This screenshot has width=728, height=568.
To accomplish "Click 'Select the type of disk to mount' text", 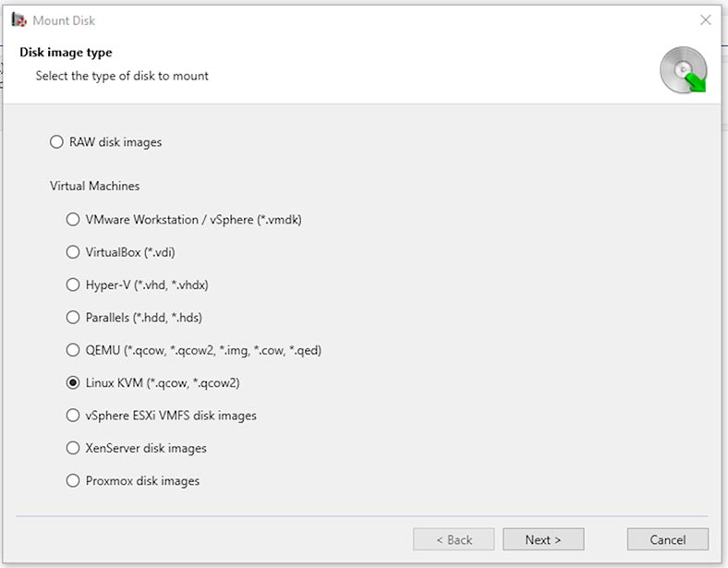I will click(122, 76).
